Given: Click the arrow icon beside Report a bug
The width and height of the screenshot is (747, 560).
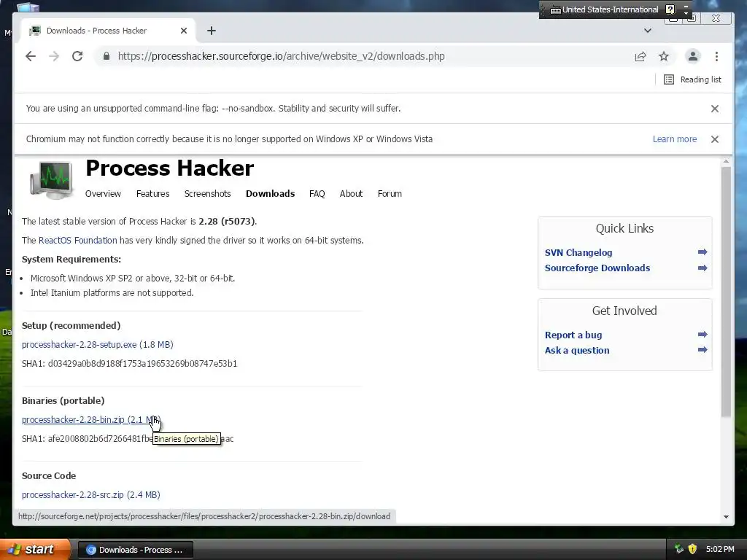Looking at the screenshot, I should [703, 334].
